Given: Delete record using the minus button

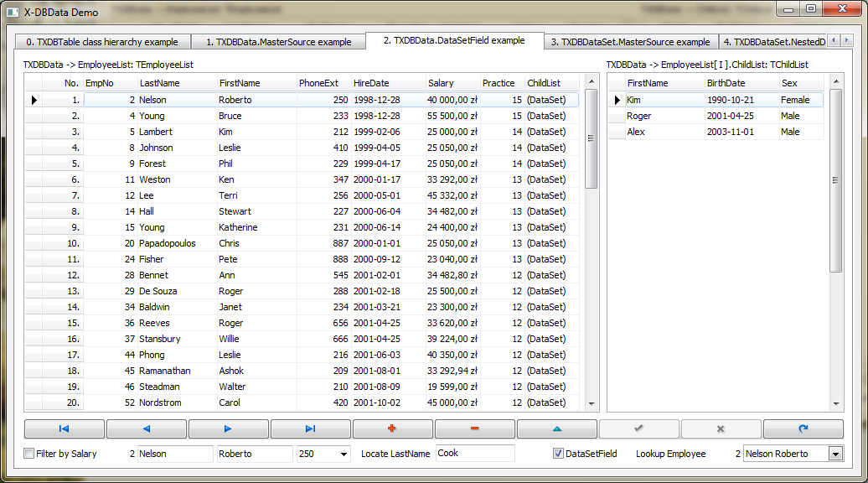Looking at the screenshot, I should (x=474, y=428).
